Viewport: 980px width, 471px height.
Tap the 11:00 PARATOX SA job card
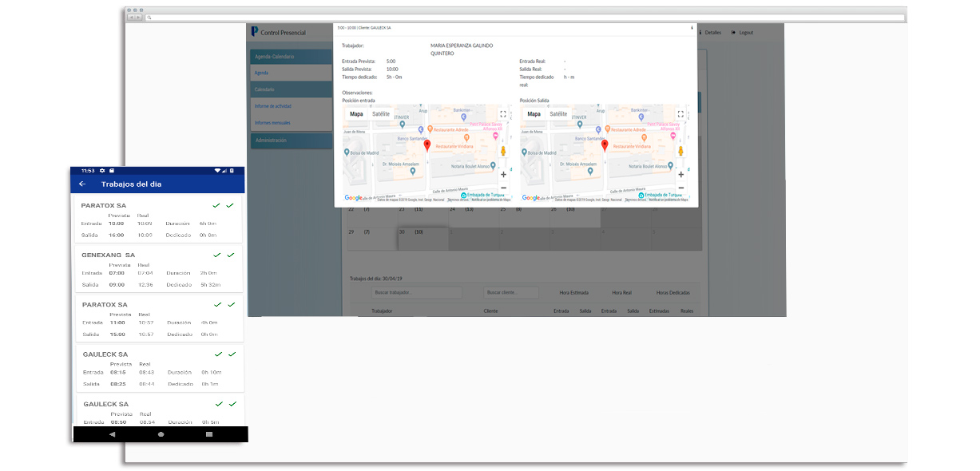[159, 318]
